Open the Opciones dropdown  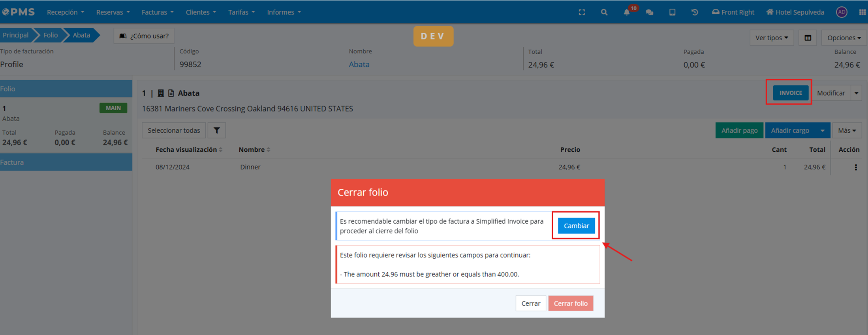point(844,38)
